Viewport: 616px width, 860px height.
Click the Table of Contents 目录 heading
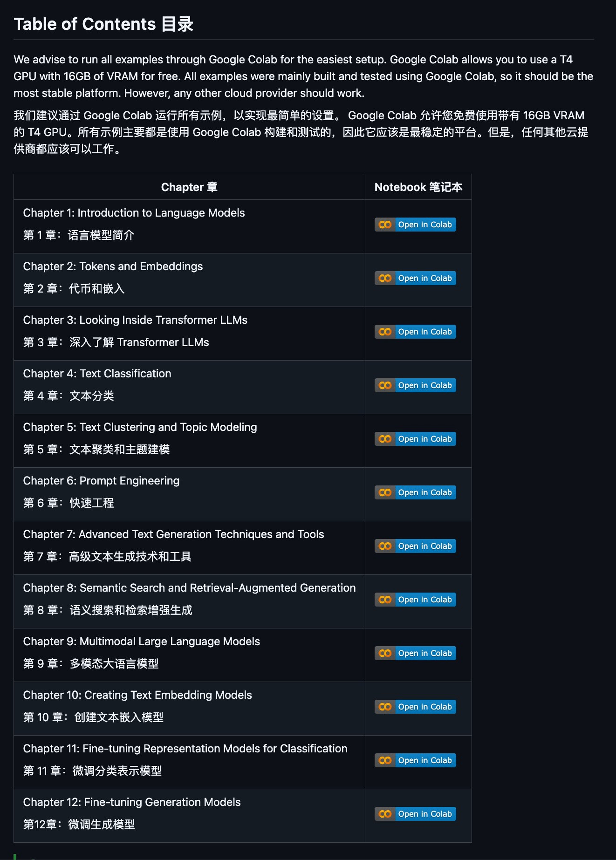(x=103, y=24)
